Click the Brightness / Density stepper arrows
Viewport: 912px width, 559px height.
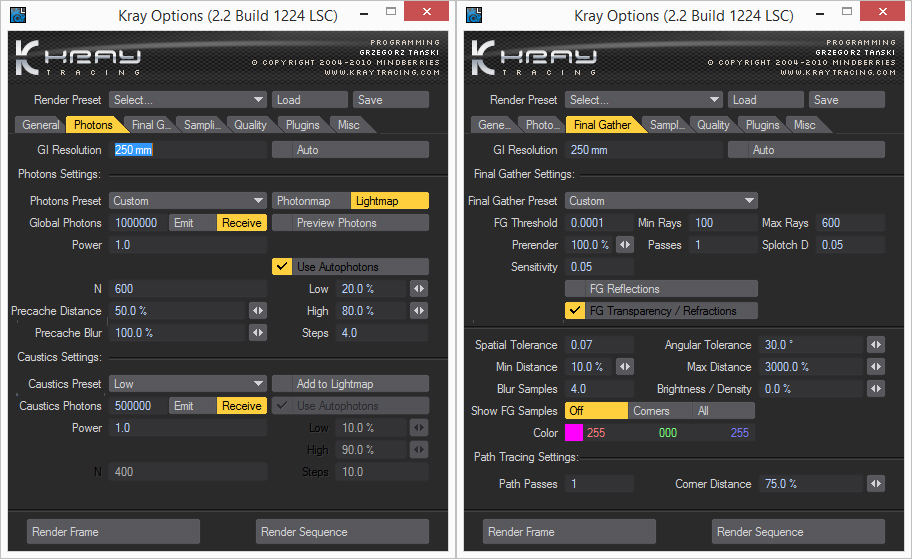[875, 389]
